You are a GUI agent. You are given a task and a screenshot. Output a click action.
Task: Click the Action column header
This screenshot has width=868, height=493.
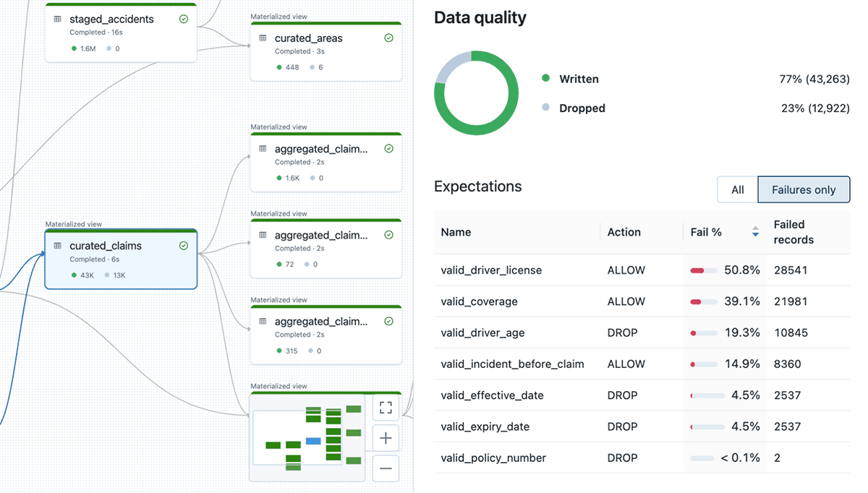point(624,232)
